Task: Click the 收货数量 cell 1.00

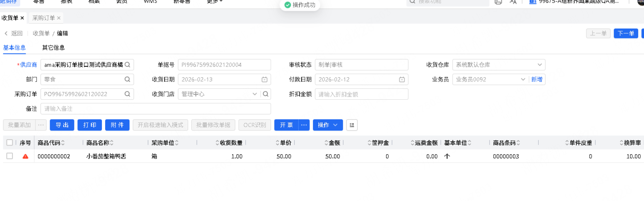Action: (x=237, y=156)
